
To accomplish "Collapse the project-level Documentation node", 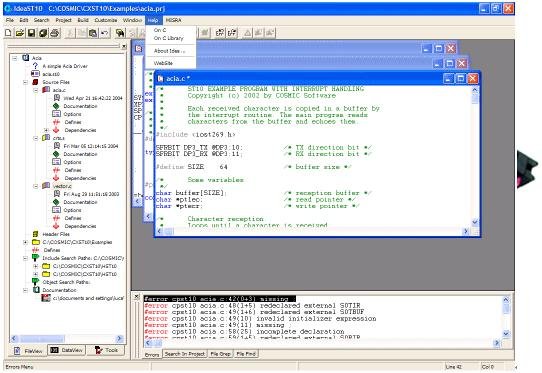I will pos(25,290).
